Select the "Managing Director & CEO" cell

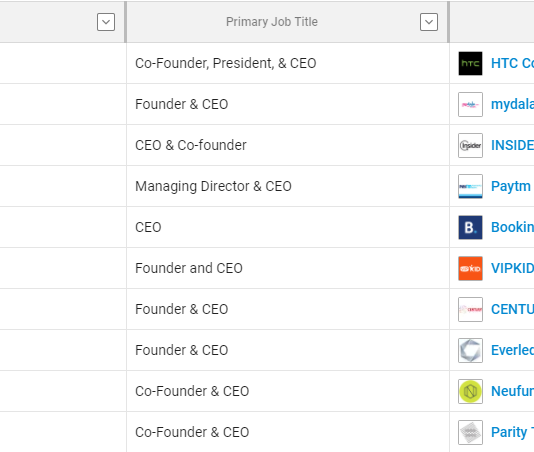(x=288, y=186)
